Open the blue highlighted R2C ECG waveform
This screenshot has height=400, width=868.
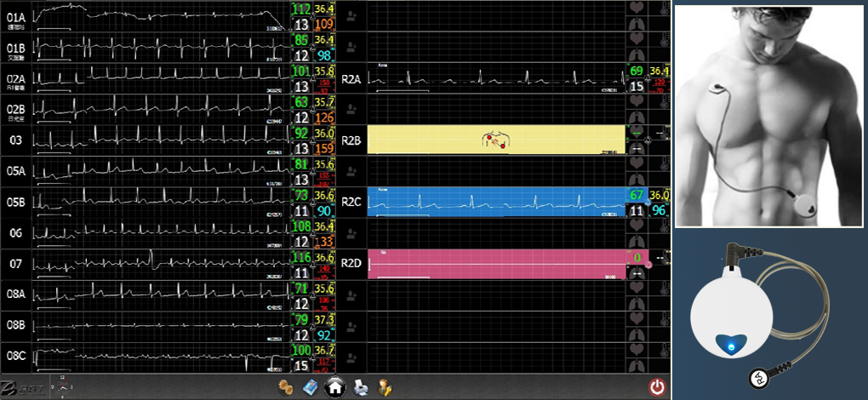(495, 202)
